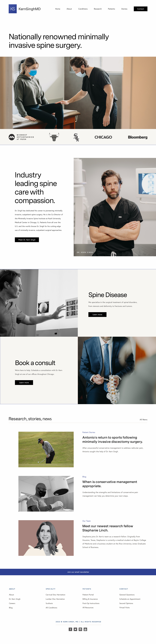Open the Instagram icon in footer
156x644 pixels.
[x=80, y=629]
